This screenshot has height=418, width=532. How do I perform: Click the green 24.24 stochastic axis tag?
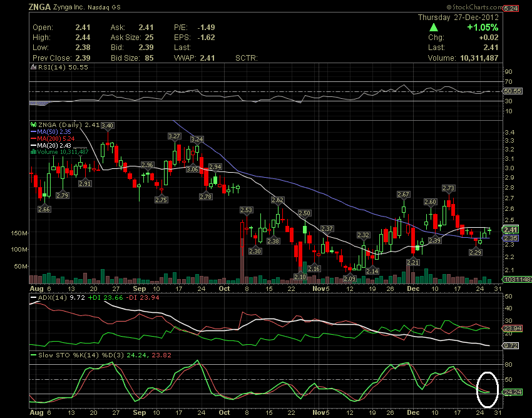[513, 392]
